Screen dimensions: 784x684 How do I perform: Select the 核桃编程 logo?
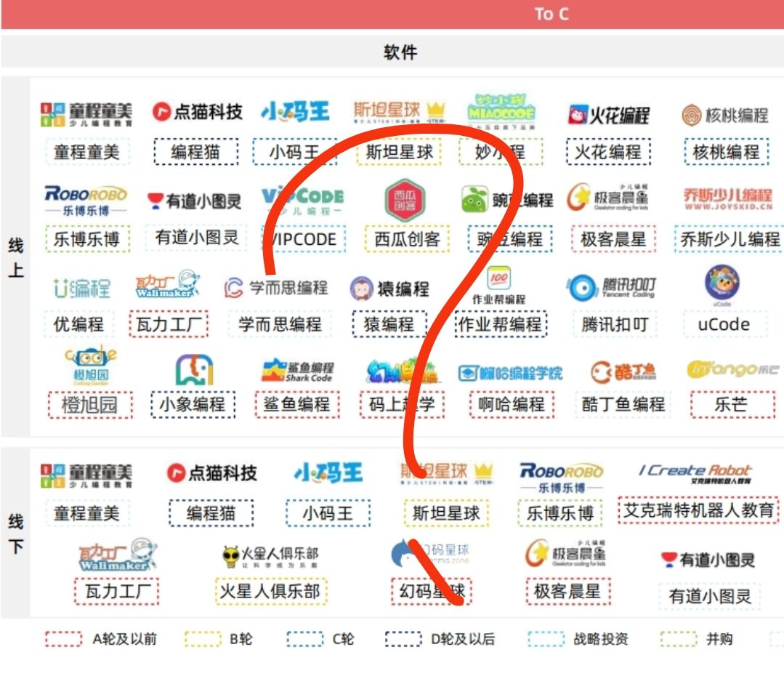coord(724,115)
